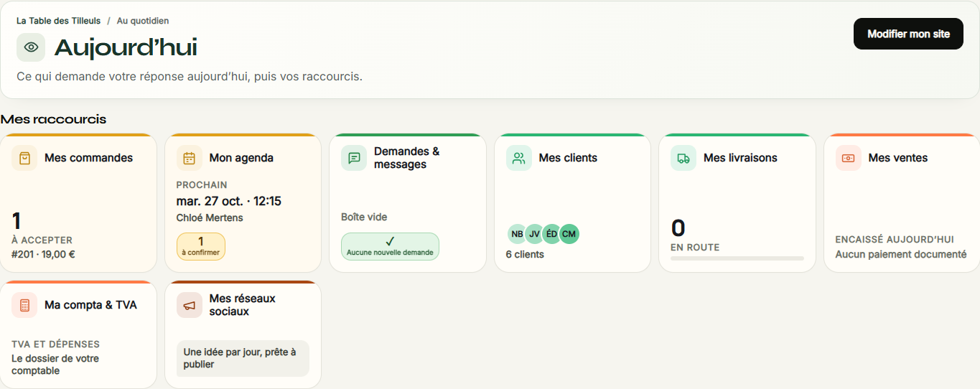Click the chat bubble icon on Demandes & messages
The width and height of the screenshot is (980, 389).
click(354, 158)
